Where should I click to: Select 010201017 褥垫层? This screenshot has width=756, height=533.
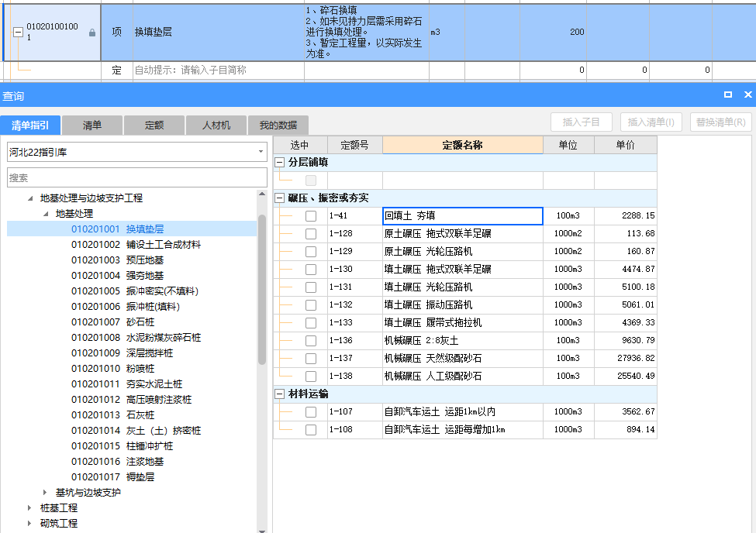pos(113,476)
